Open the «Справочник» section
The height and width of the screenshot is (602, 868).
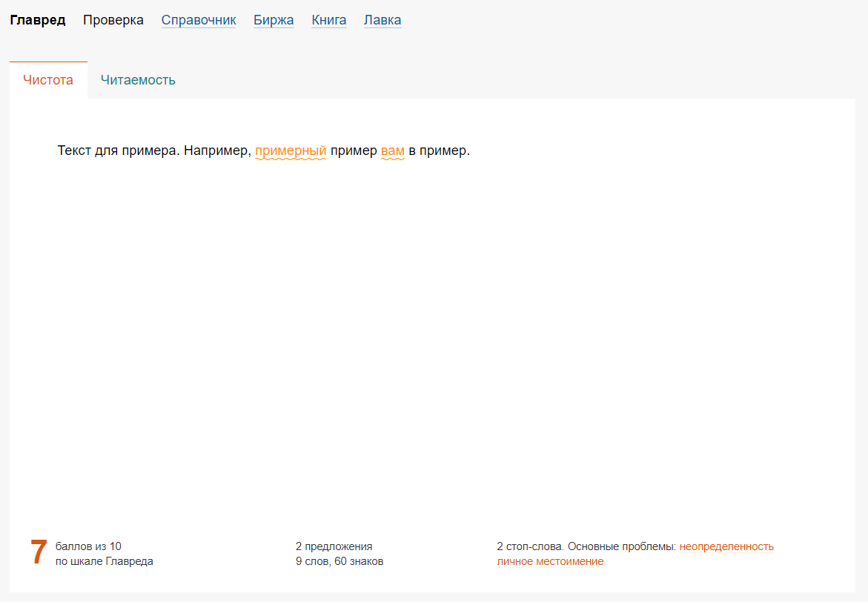(199, 20)
